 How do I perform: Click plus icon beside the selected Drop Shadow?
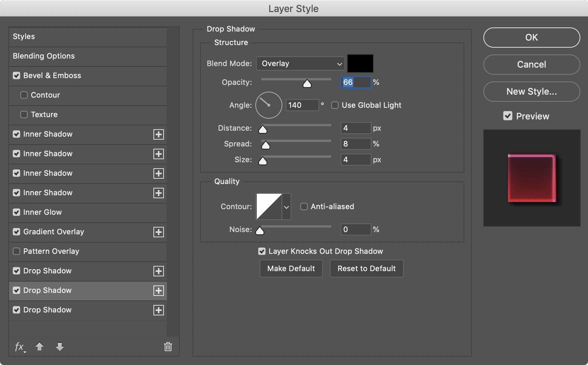point(159,291)
